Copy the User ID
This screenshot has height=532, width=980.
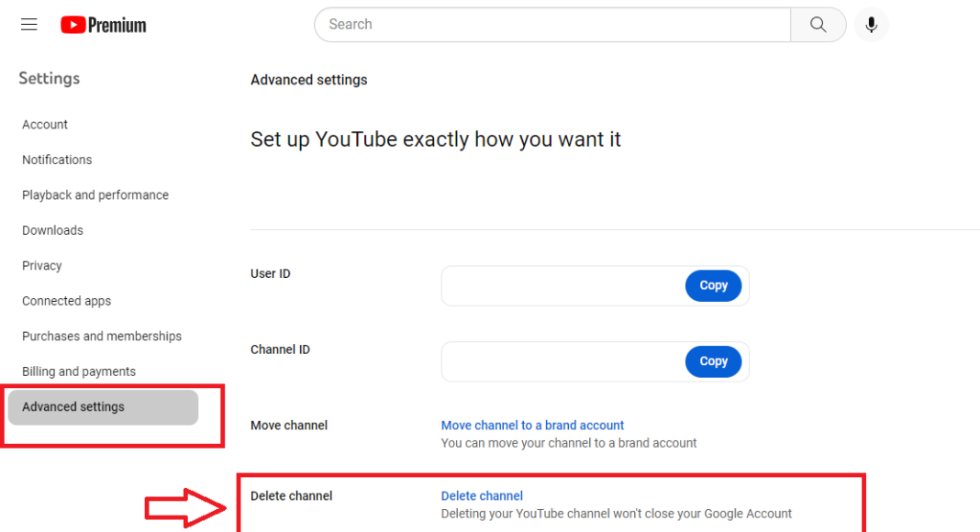point(713,285)
